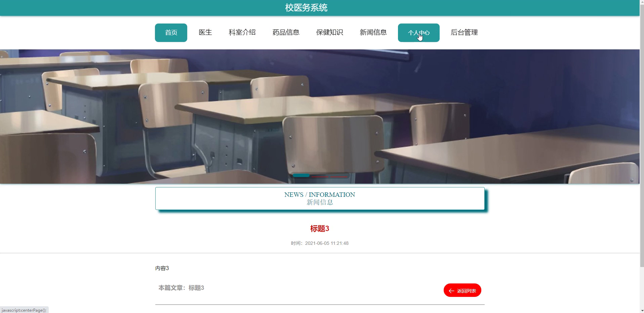
Task: Select the first carousel indicator bar
Action: pos(301,175)
